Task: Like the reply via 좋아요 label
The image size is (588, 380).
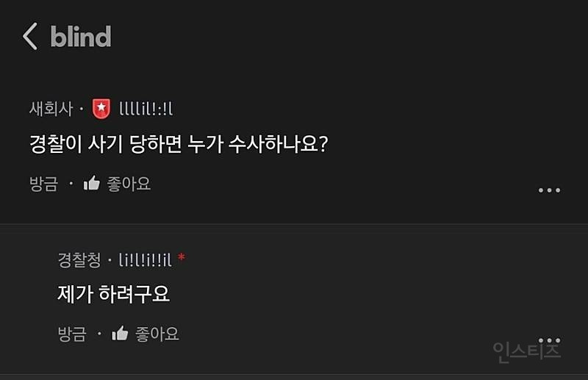Action: (157, 334)
